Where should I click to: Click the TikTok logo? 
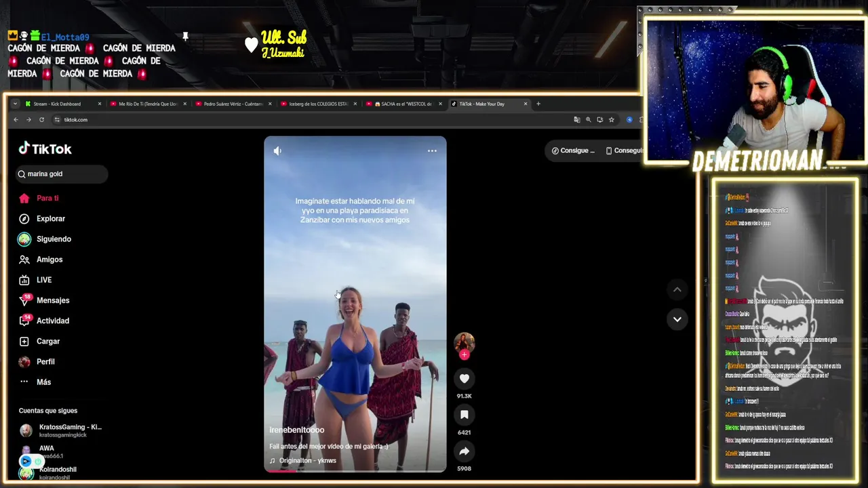coord(45,148)
